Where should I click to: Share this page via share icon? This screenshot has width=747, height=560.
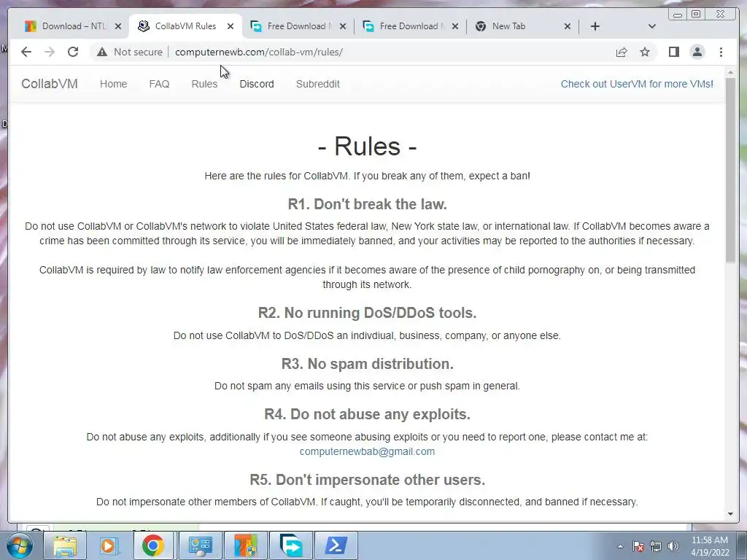[622, 52]
